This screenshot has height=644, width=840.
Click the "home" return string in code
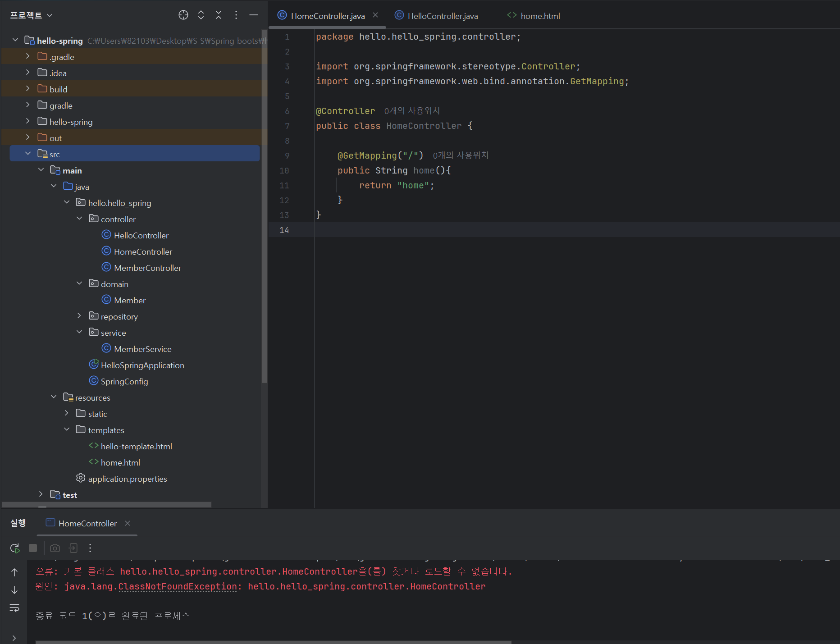click(x=413, y=185)
